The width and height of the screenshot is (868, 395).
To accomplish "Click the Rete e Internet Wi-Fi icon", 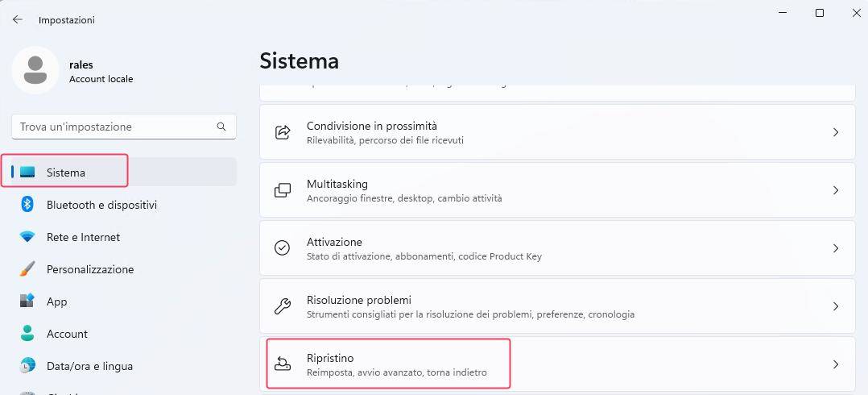I will [27, 237].
